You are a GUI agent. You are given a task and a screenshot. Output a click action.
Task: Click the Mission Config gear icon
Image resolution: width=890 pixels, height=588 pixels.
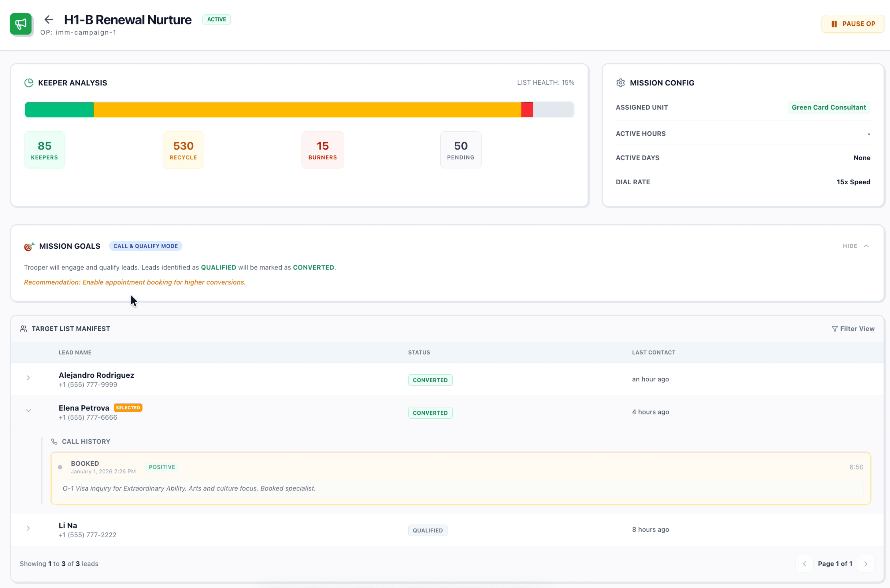620,83
